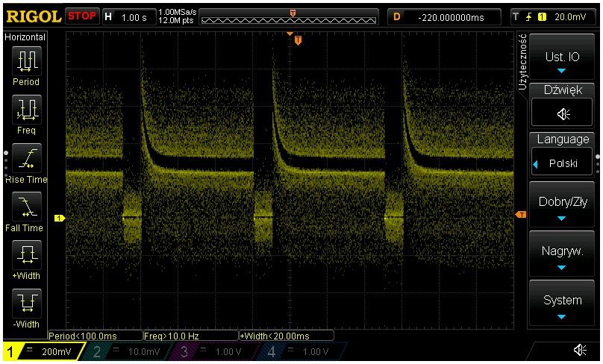Screen dimensions: 603x364
Task: Select the +Width measurement icon
Action: point(27,255)
